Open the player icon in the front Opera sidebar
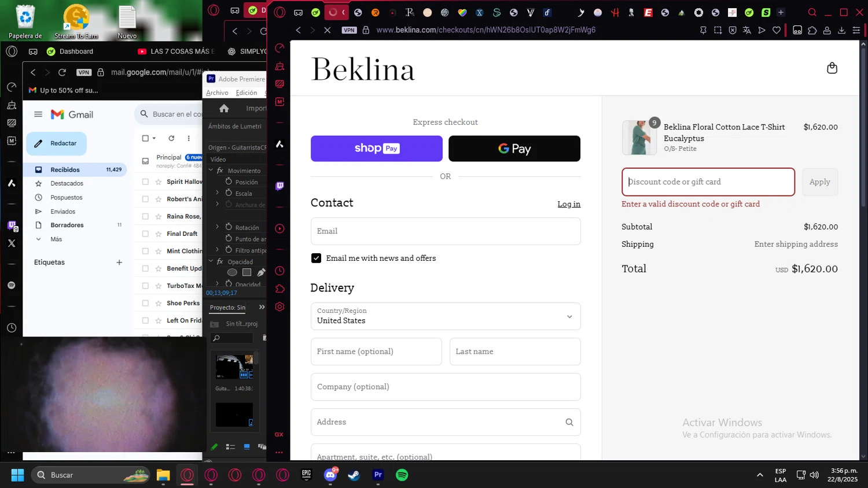This screenshot has height=488, width=868. (279, 228)
